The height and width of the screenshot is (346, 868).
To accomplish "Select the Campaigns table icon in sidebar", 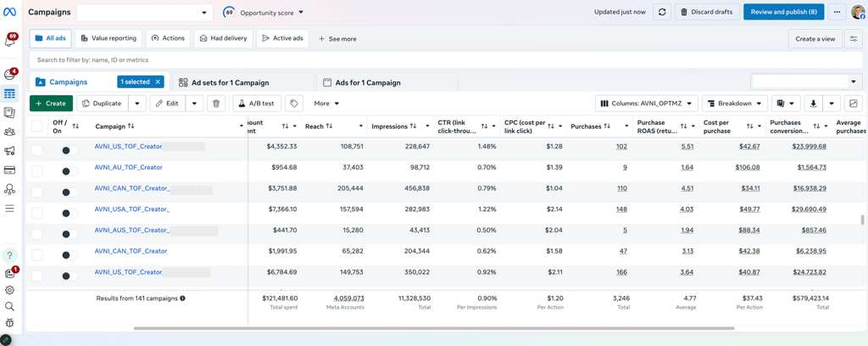I will click(9, 93).
